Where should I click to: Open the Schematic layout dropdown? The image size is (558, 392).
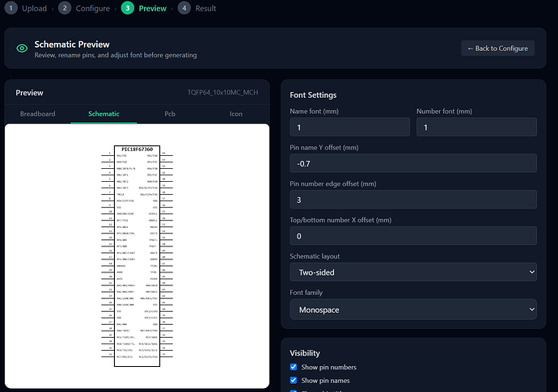coord(413,272)
